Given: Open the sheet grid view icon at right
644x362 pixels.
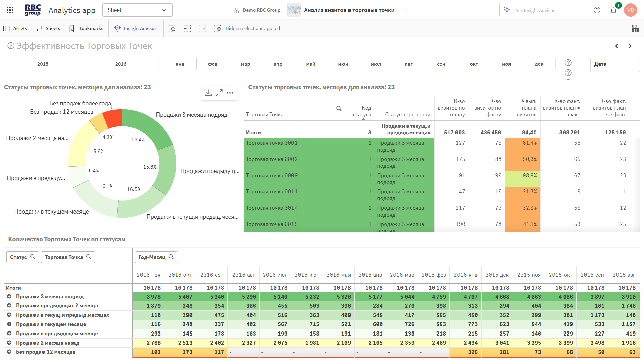Looking at the screenshot, I should [635, 28].
